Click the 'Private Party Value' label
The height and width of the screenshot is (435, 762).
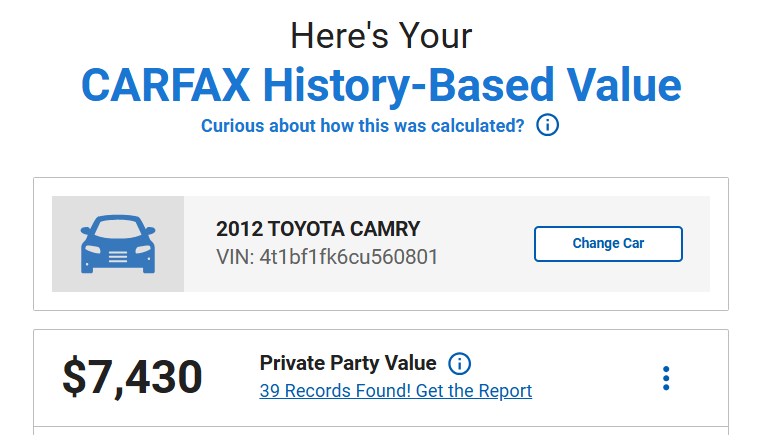(348, 363)
